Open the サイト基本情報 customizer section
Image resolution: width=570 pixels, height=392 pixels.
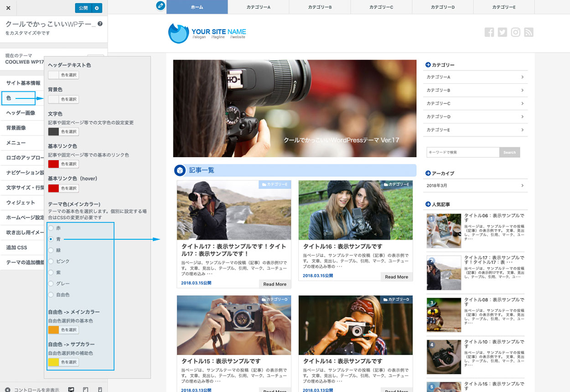point(22,83)
